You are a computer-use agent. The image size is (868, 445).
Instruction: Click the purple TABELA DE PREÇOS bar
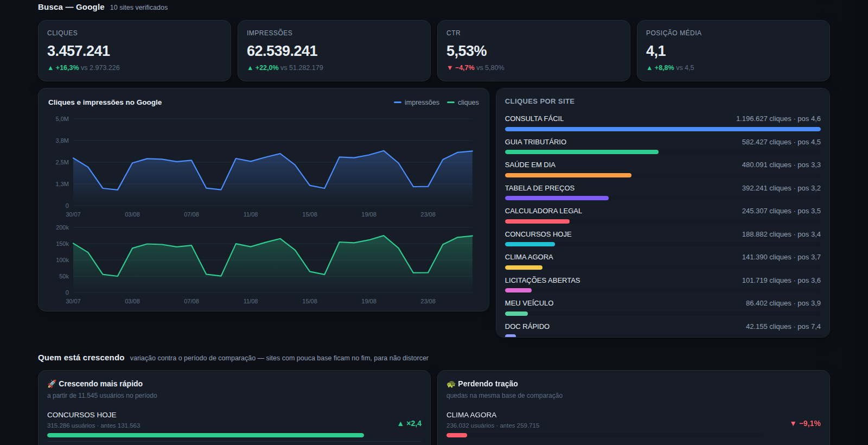557,198
